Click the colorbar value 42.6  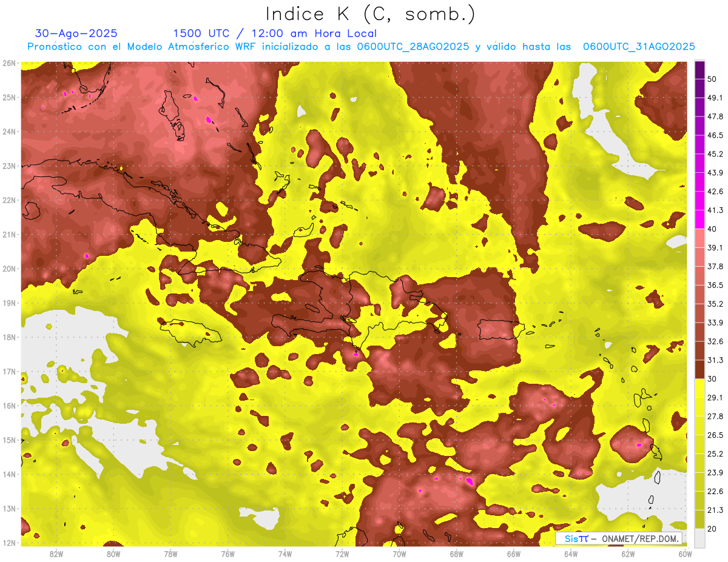tap(715, 192)
